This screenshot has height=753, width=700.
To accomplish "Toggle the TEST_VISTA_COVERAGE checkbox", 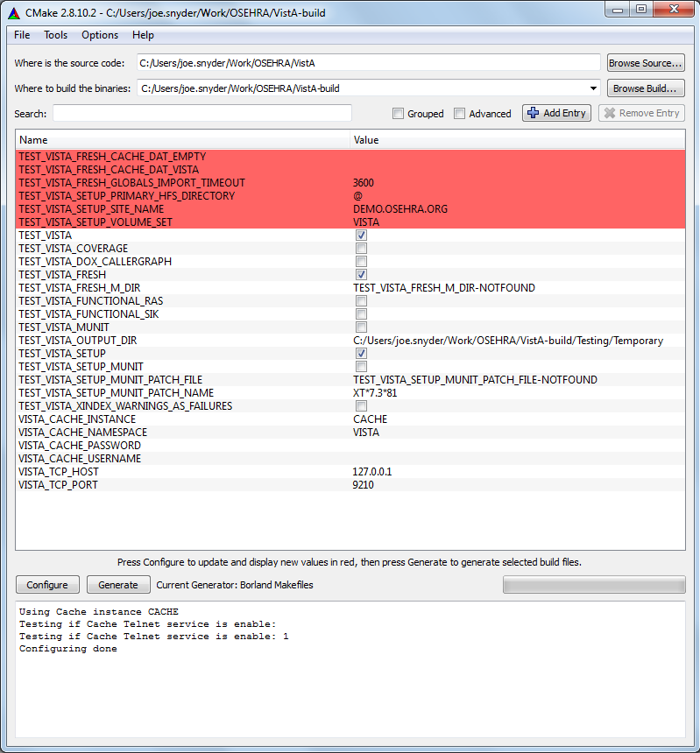I will click(x=362, y=249).
